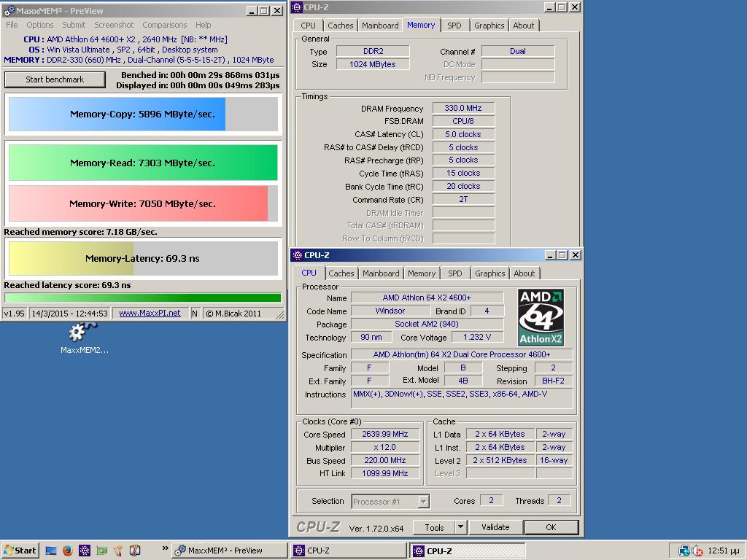Switch to About tab in upper CPU-Z window

click(524, 26)
